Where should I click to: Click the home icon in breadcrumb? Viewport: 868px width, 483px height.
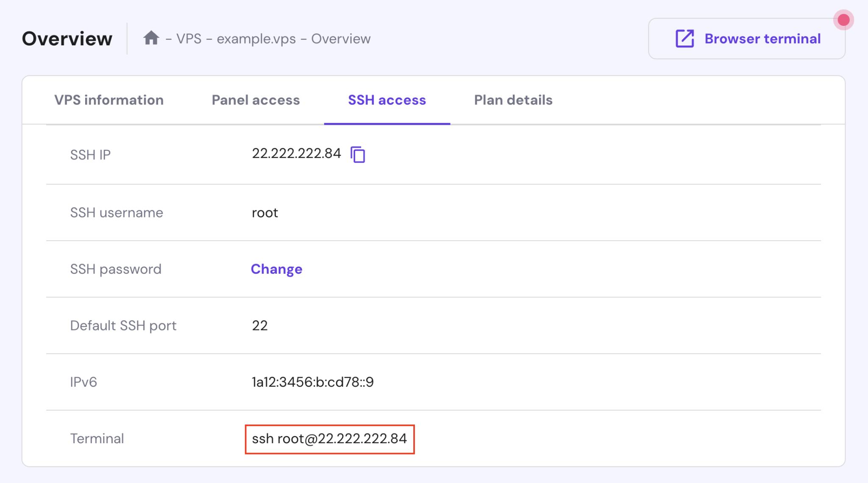(x=151, y=38)
